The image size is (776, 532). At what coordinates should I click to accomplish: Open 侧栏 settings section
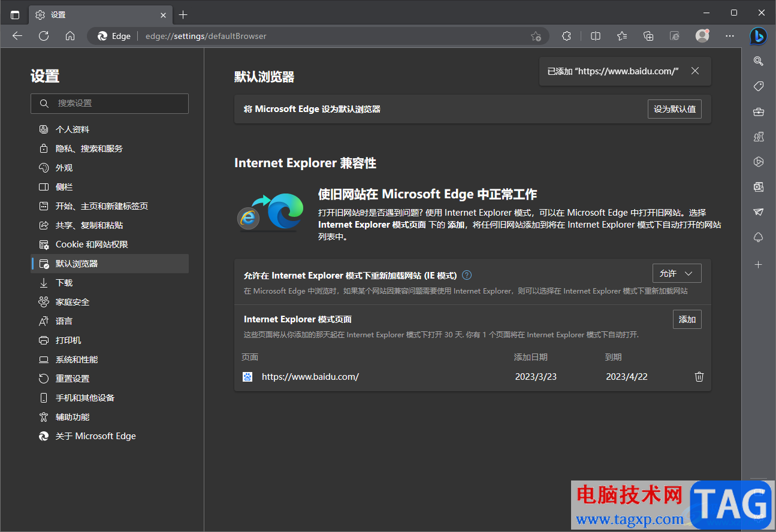pos(110,187)
